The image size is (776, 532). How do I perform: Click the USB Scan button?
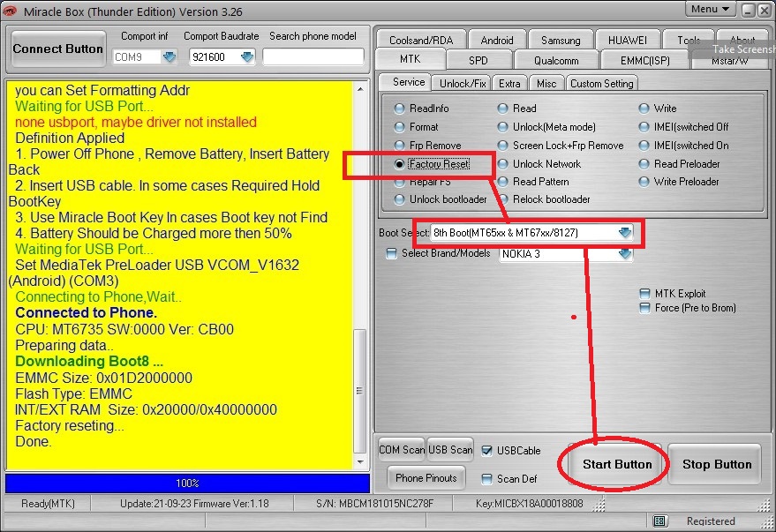pos(450,449)
